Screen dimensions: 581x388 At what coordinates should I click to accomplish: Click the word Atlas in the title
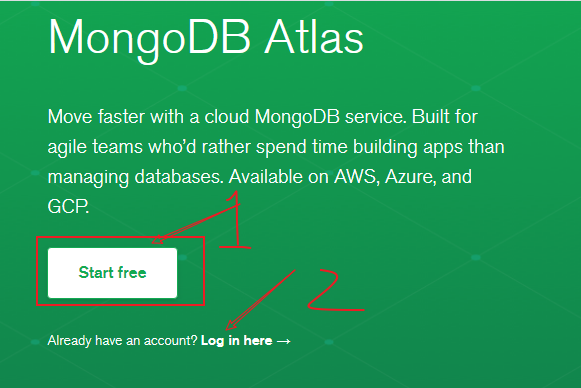(314, 38)
